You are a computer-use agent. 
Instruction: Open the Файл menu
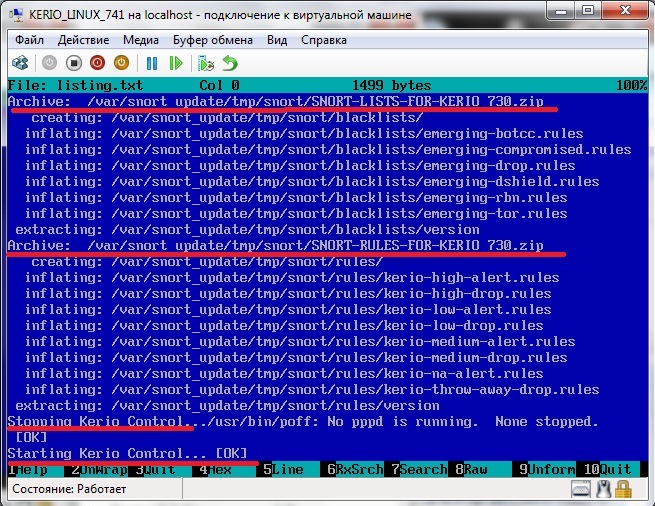tap(29, 40)
